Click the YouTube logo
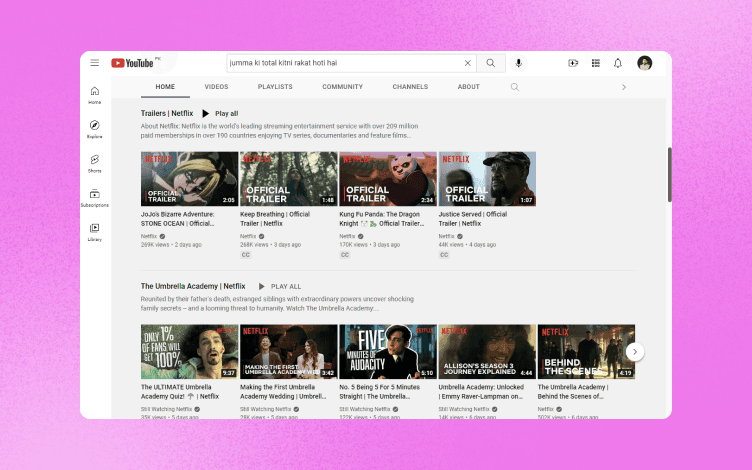Image resolution: width=752 pixels, height=470 pixels. point(132,63)
